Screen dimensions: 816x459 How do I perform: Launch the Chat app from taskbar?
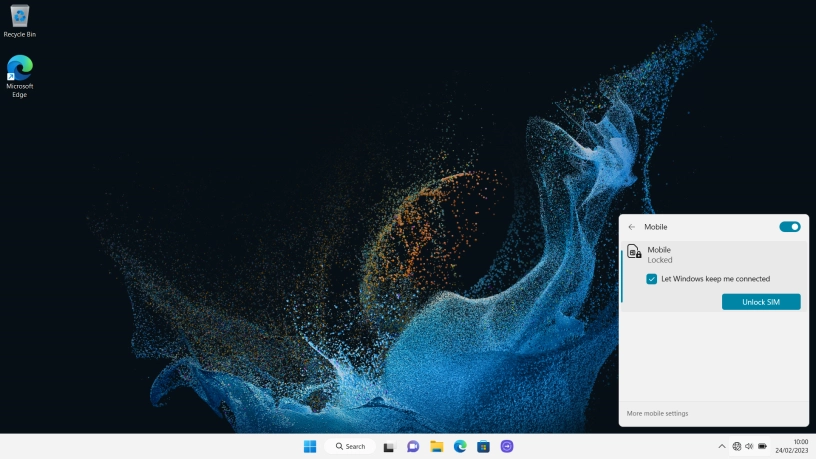coord(413,446)
